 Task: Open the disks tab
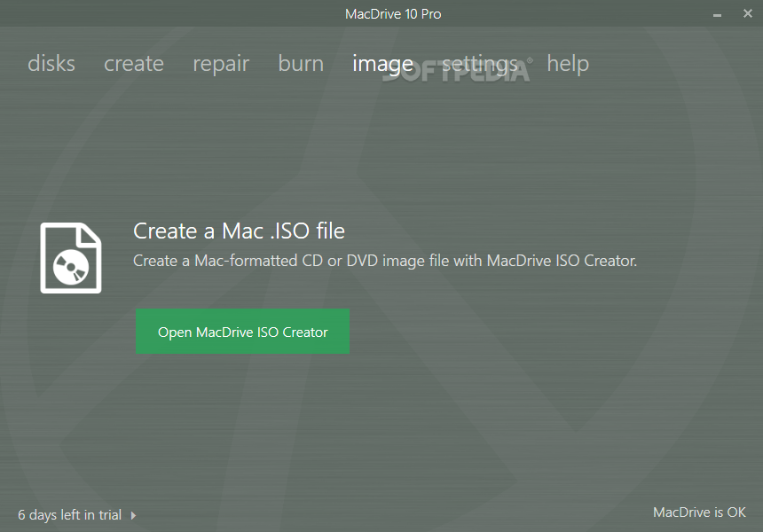(51, 64)
